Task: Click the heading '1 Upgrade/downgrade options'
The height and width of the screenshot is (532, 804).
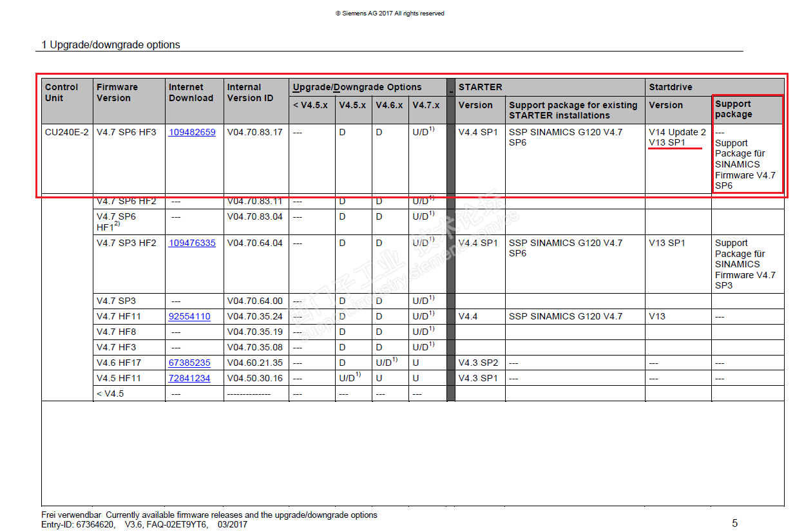Action: 111,45
